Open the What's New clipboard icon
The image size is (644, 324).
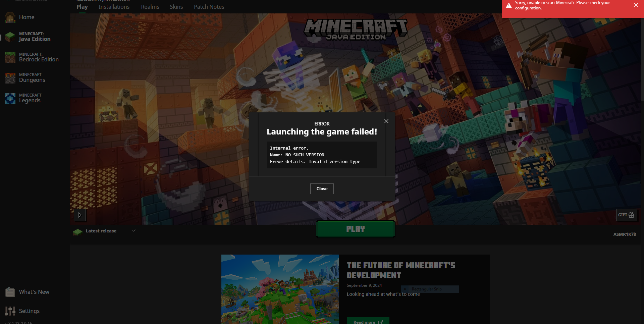tap(10, 292)
